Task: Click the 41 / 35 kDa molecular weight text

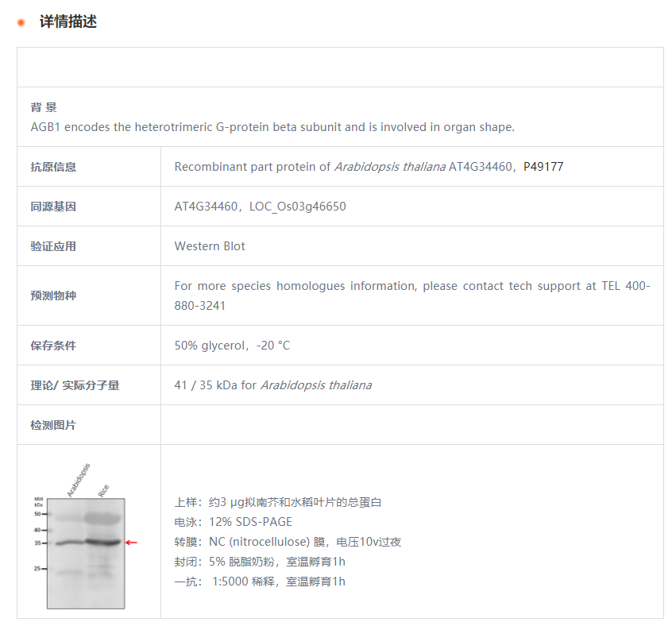Action: 272,385
